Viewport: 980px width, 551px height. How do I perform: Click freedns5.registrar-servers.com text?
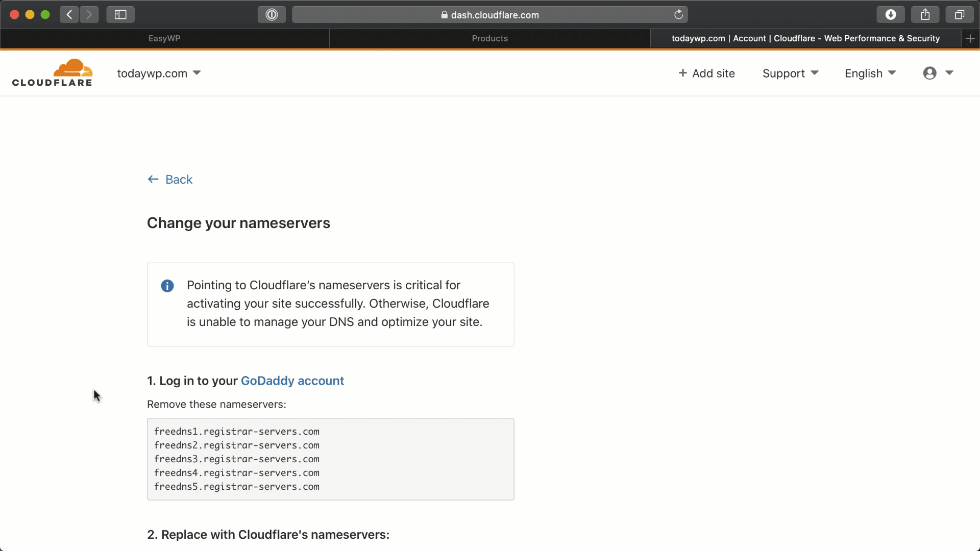point(237,487)
